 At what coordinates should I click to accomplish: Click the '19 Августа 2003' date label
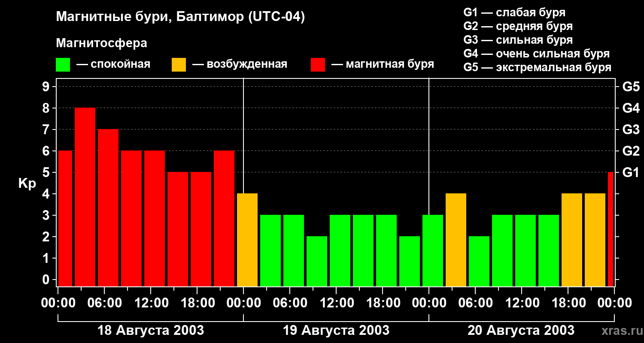(x=336, y=331)
